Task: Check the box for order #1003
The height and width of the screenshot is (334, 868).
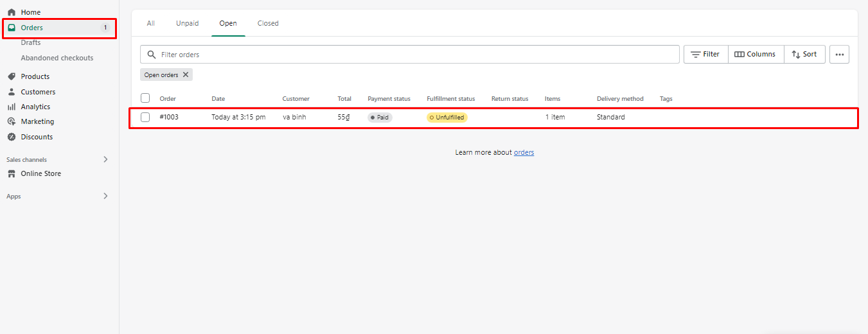Action: coord(145,117)
